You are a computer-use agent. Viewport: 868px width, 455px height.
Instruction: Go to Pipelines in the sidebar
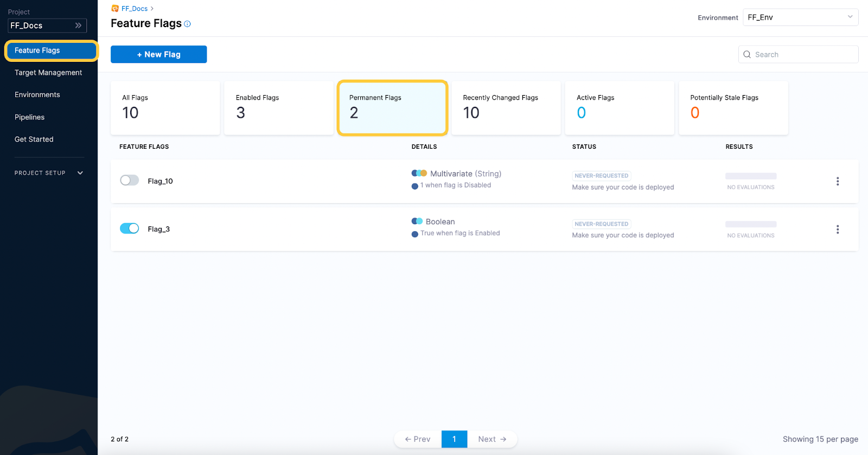coord(30,117)
